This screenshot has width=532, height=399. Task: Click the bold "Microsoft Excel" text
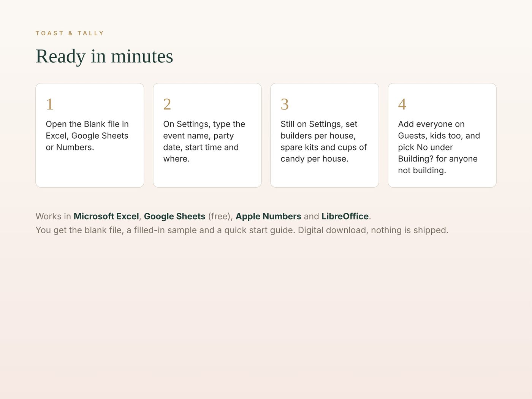(106, 216)
